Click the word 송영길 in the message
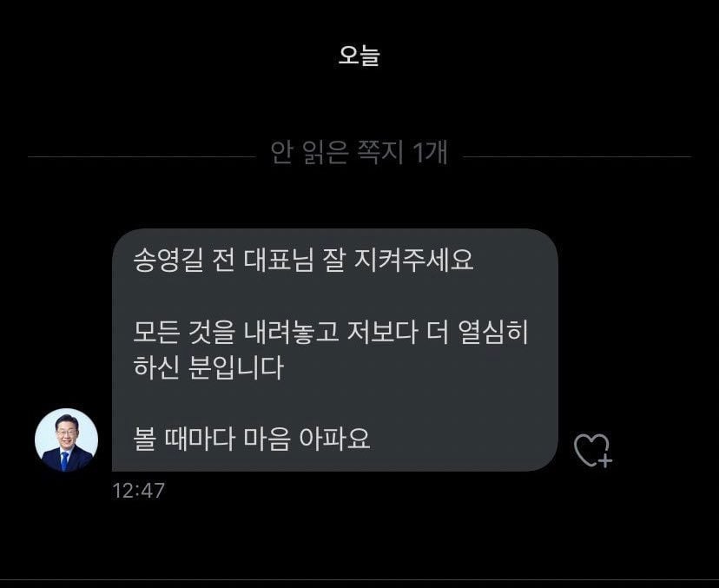719x588 pixels. [168, 261]
